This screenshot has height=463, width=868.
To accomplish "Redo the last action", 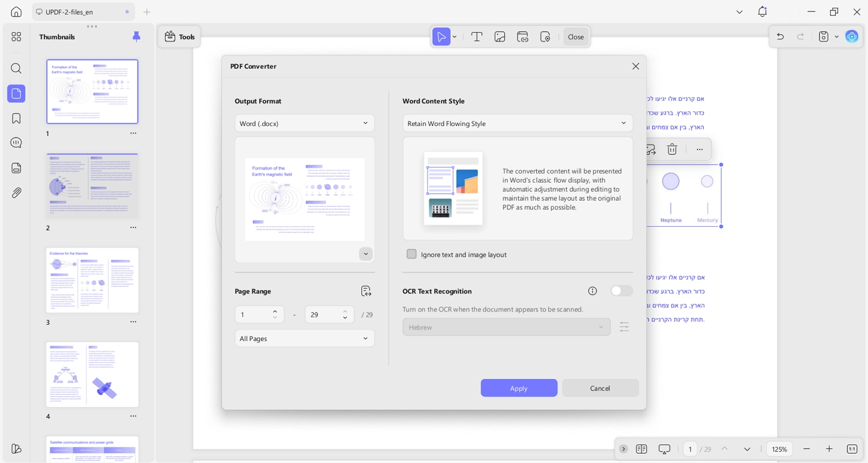I will pyautogui.click(x=801, y=37).
